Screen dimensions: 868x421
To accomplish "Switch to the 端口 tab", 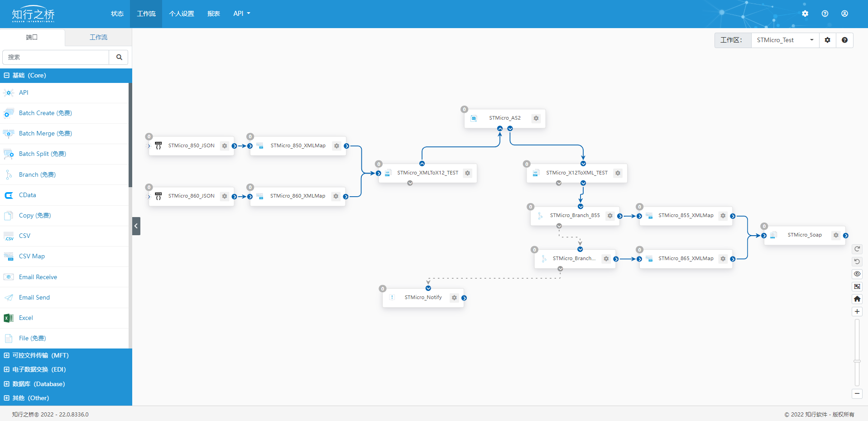I will [32, 37].
